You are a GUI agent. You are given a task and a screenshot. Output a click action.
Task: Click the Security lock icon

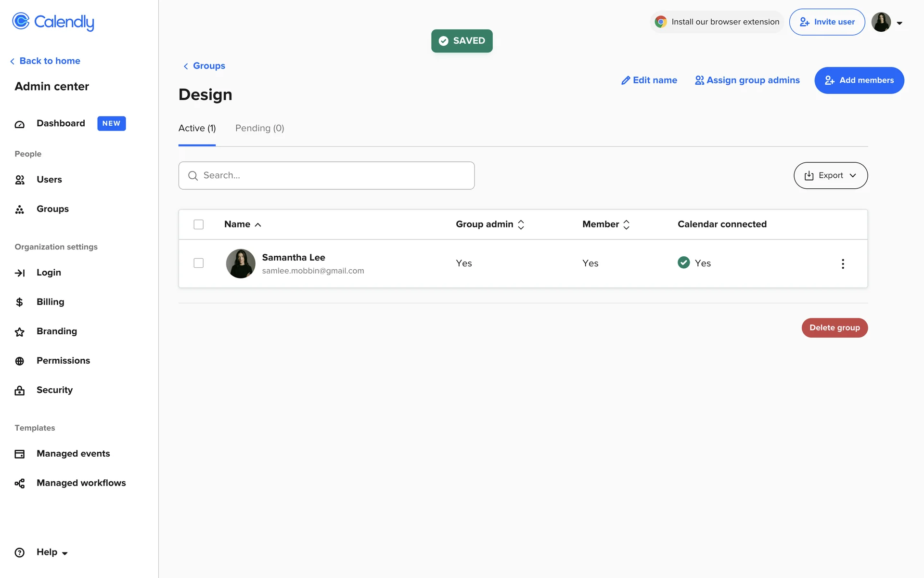(20, 391)
